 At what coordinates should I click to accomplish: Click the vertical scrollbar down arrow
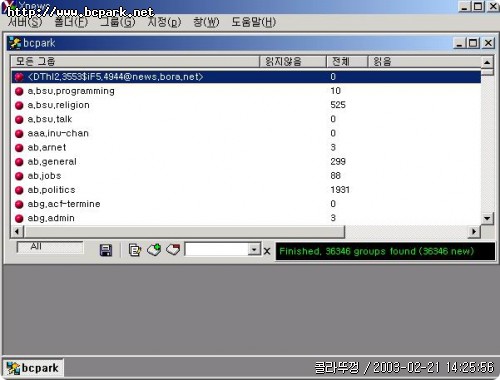coord(487,219)
